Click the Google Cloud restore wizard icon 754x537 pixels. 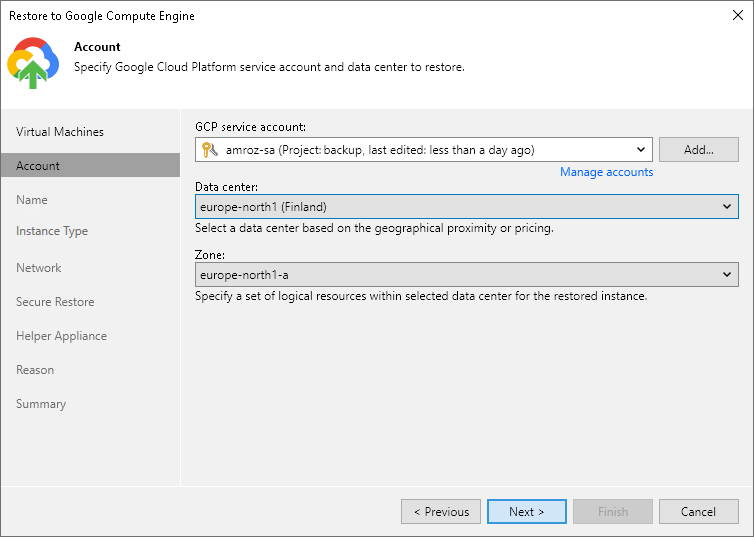pos(33,63)
